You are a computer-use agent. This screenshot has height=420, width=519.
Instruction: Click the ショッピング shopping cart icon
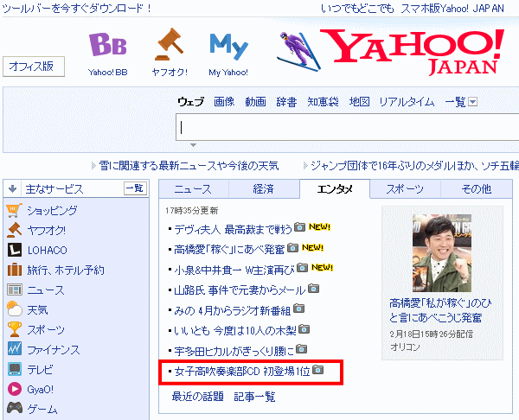(14, 210)
